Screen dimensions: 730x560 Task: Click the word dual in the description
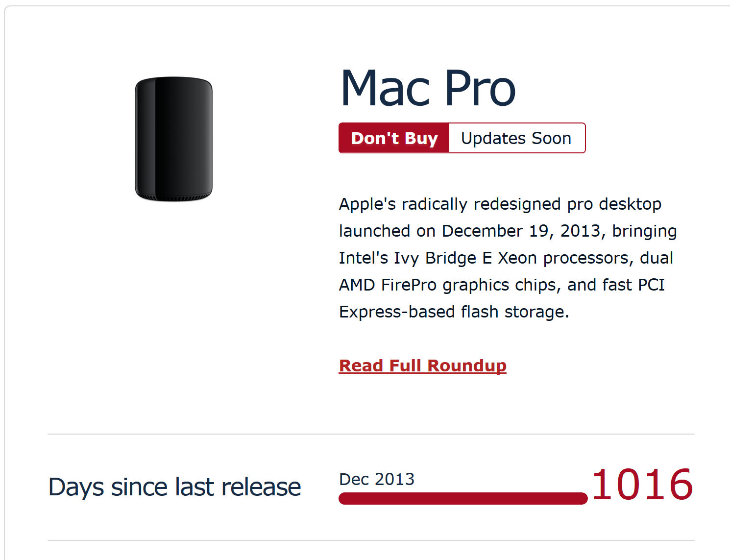point(656,258)
